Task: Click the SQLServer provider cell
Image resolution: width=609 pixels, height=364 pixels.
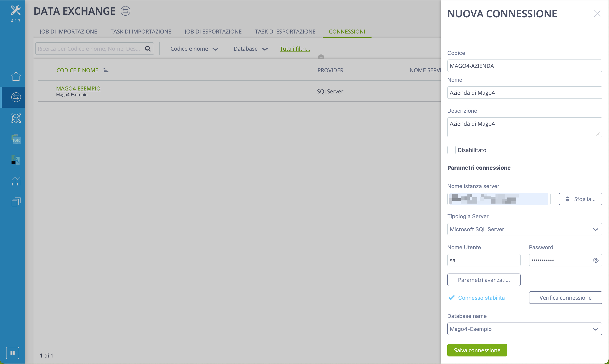Action: tap(330, 91)
